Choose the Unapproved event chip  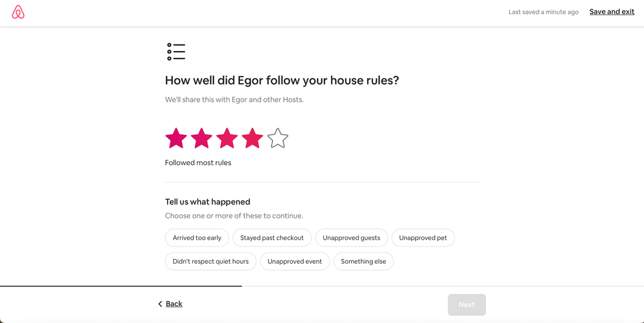coord(295,261)
